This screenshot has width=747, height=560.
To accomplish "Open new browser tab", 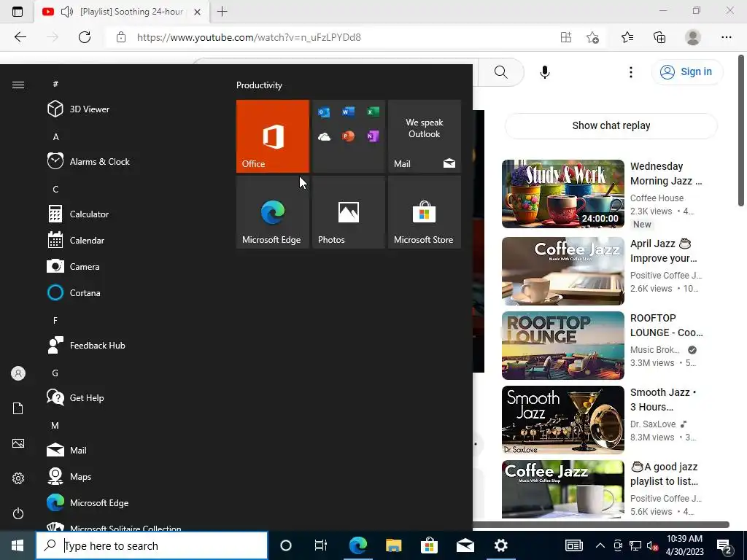I will (222, 12).
